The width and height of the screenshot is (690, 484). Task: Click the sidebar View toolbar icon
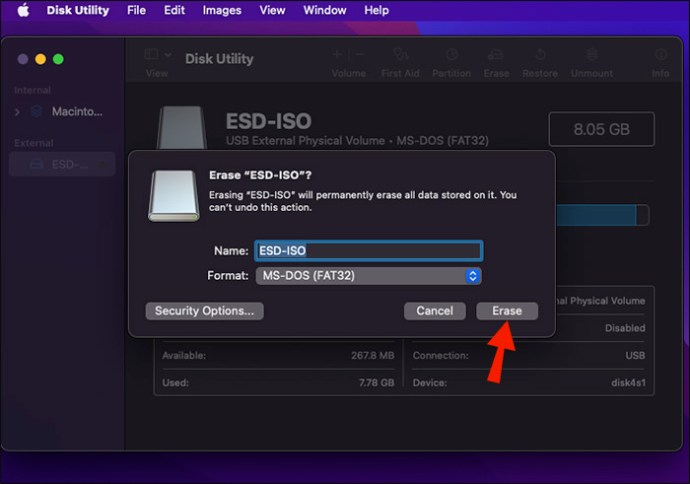tap(151, 55)
